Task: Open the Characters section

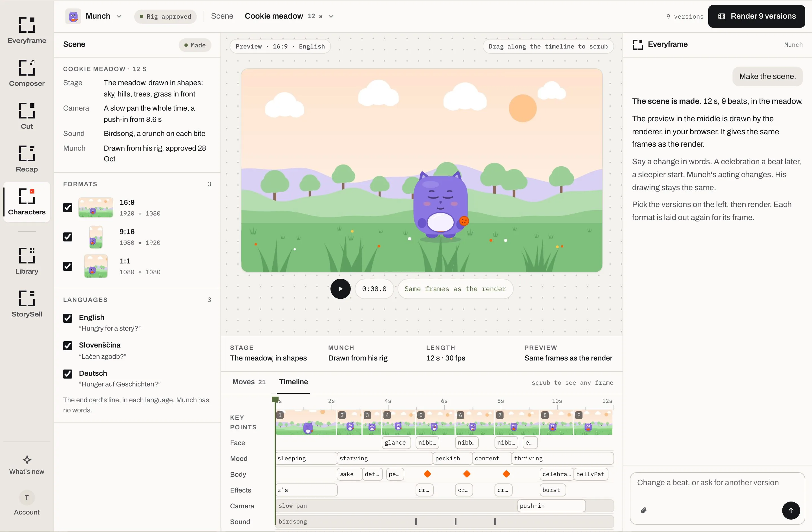Action: click(27, 202)
